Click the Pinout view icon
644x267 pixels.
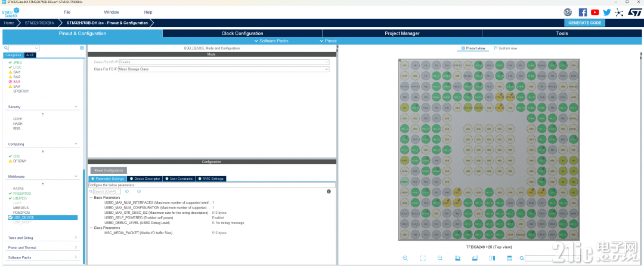click(x=463, y=48)
